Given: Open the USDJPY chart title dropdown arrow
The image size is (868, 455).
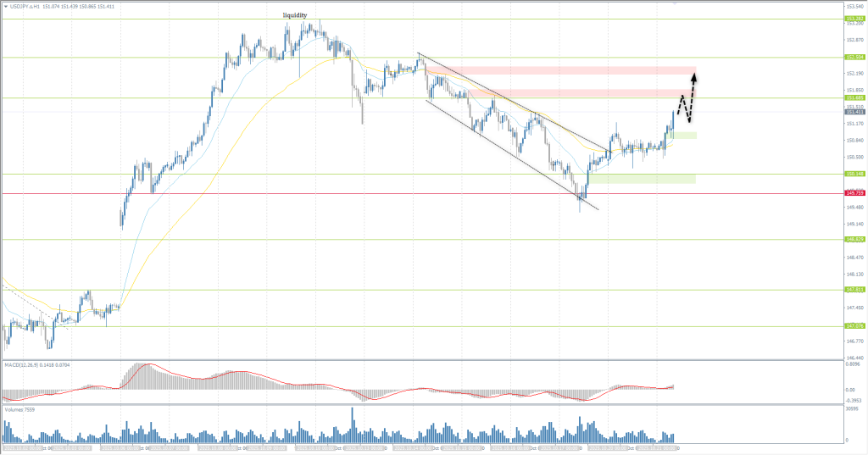Looking at the screenshot, I should coord(4,4).
